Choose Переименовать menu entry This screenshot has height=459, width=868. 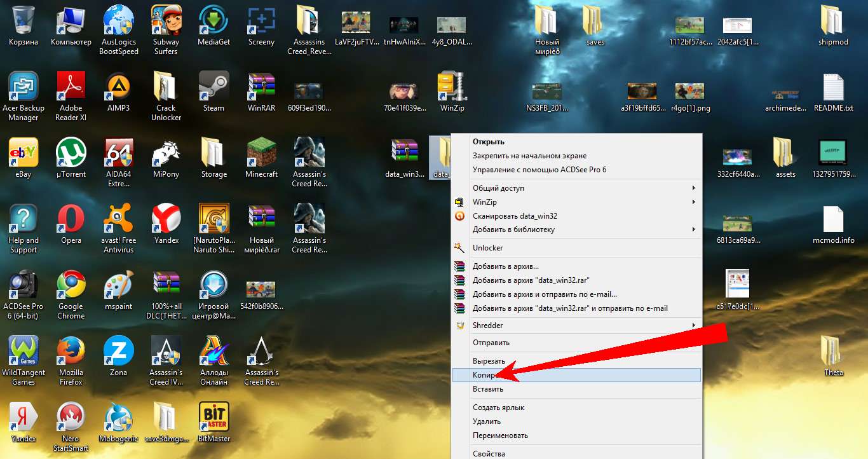pos(576,435)
